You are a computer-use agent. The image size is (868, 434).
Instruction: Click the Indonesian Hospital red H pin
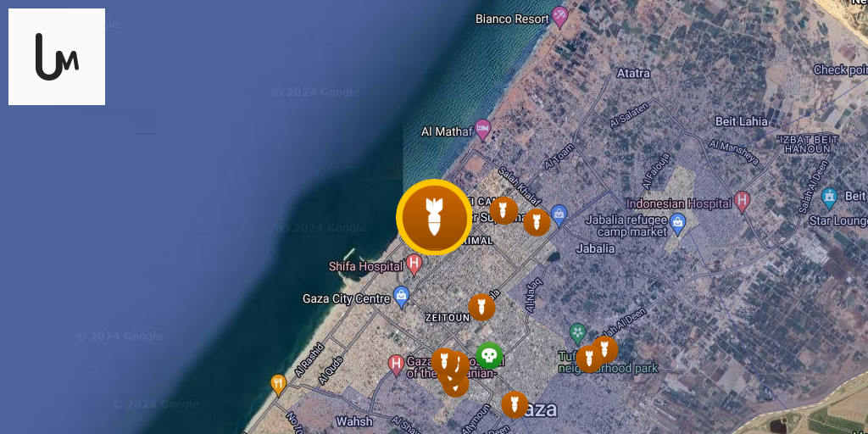[742, 202]
